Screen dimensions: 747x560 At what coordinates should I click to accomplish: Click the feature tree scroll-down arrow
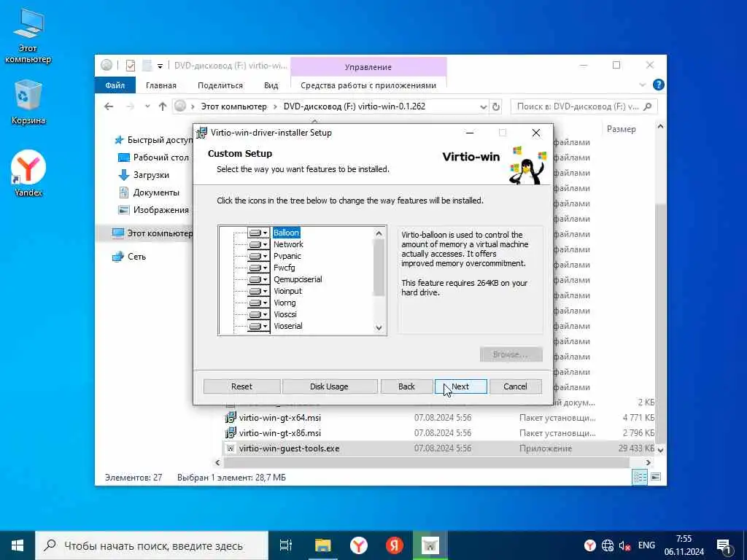[379, 327]
